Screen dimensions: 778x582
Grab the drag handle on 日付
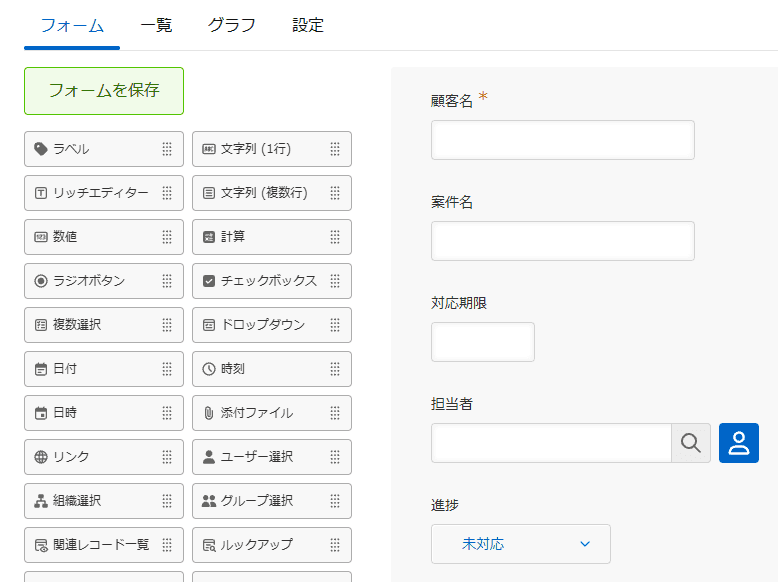pos(167,369)
